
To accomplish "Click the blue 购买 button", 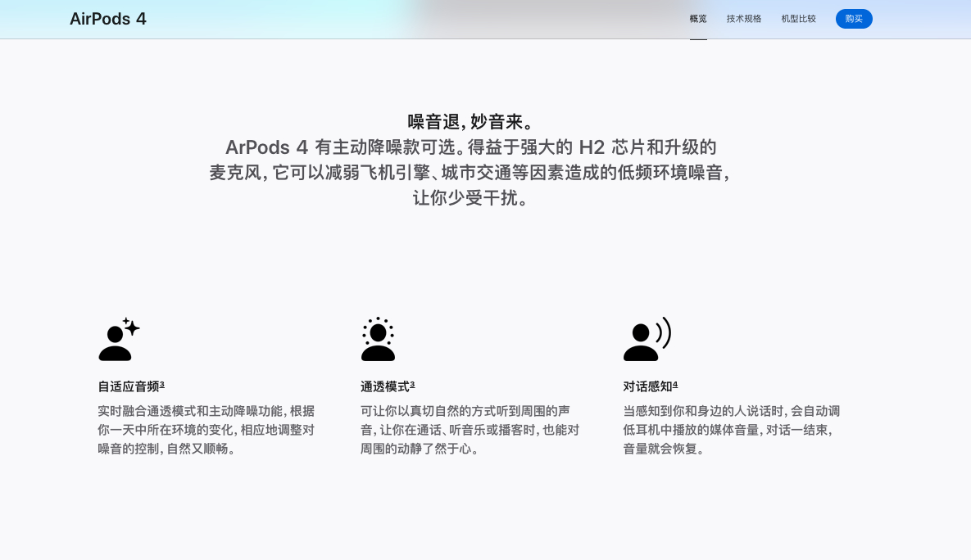I will pyautogui.click(x=854, y=19).
